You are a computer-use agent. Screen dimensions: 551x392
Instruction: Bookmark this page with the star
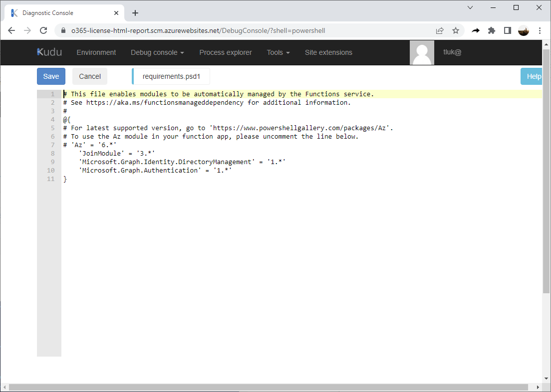(x=456, y=30)
